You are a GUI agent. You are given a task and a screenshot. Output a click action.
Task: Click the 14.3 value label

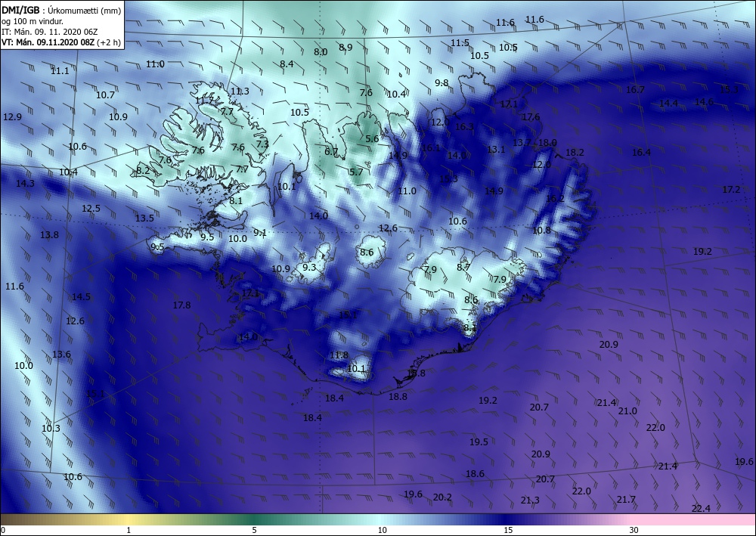[x=25, y=184]
